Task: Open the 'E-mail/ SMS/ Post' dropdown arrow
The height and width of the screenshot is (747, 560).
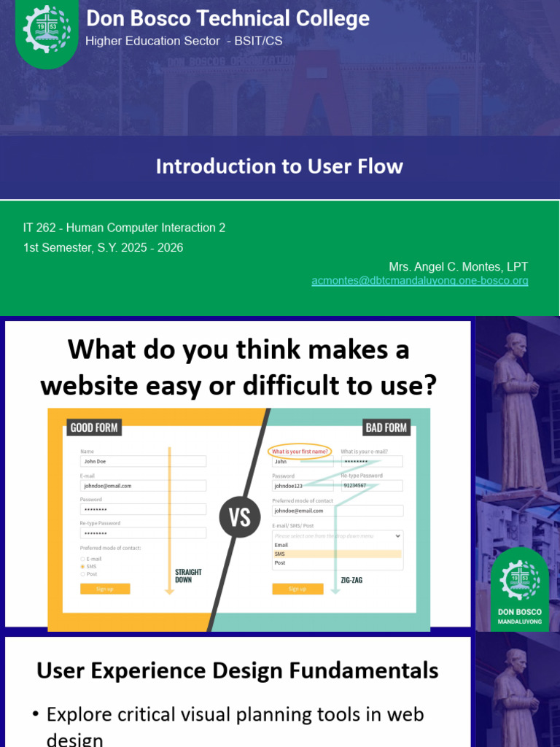Action: tap(397, 536)
